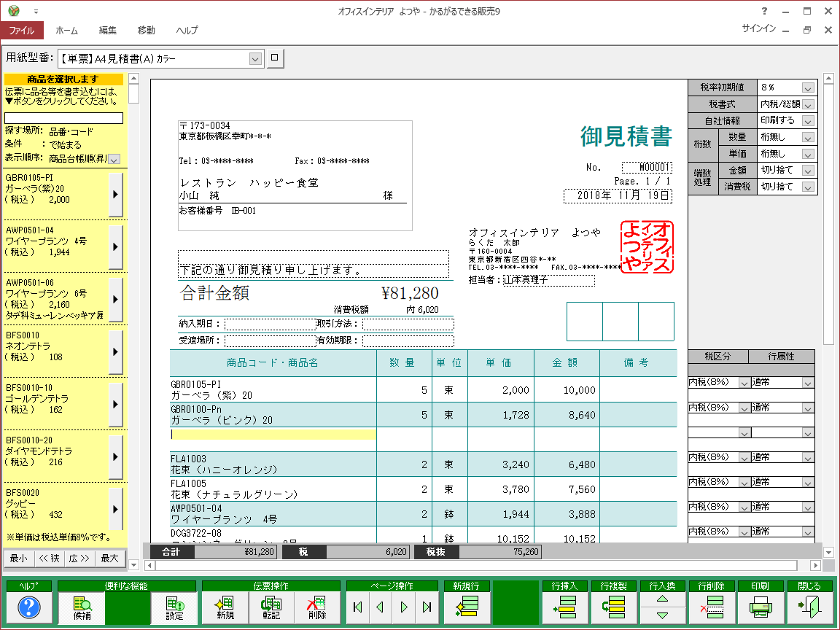Open the ホーム tab

point(66,31)
